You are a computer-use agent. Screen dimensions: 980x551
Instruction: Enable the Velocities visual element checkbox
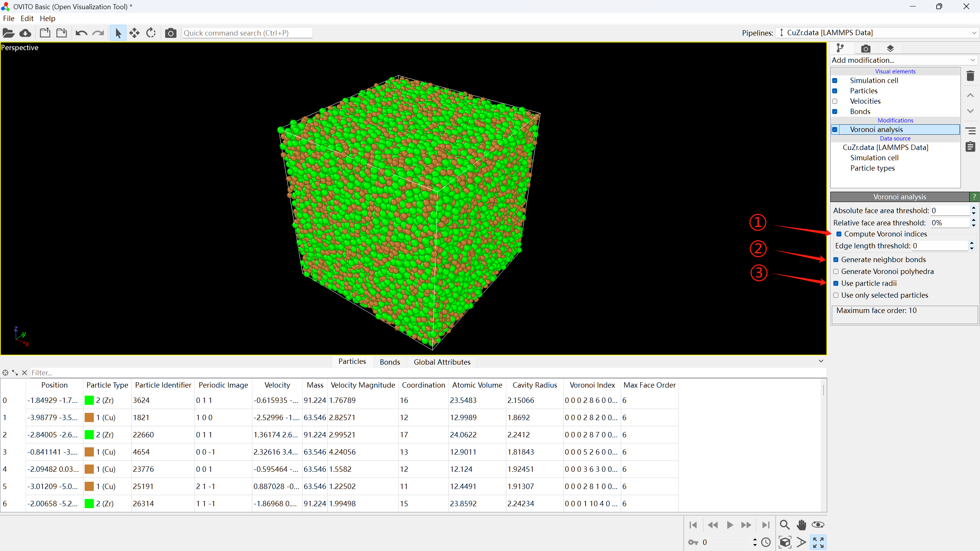coord(835,101)
